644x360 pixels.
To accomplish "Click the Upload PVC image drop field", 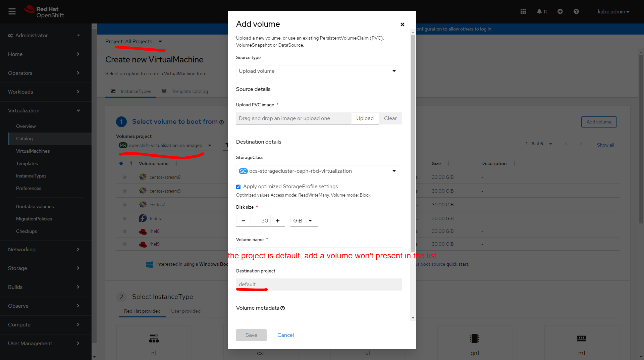I will point(293,118).
